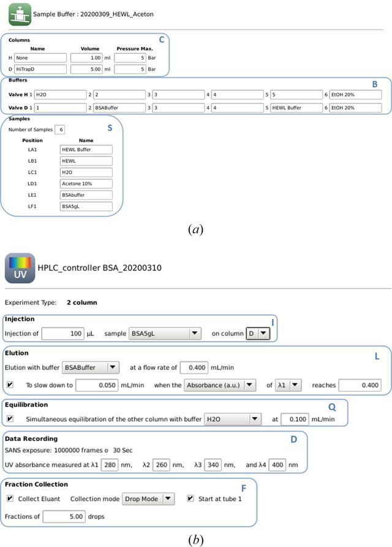
Task: Click Valve H buffer 6 'EtOH 20%' field
Action: point(355,94)
